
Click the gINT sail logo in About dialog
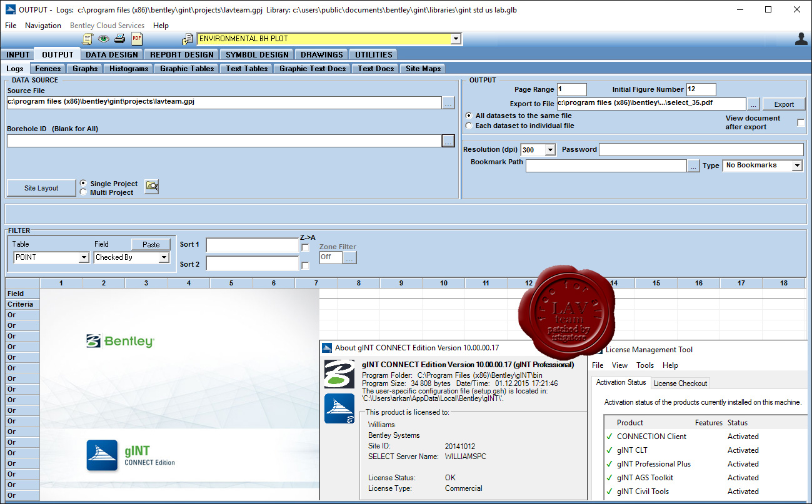click(x=339, y=408)
